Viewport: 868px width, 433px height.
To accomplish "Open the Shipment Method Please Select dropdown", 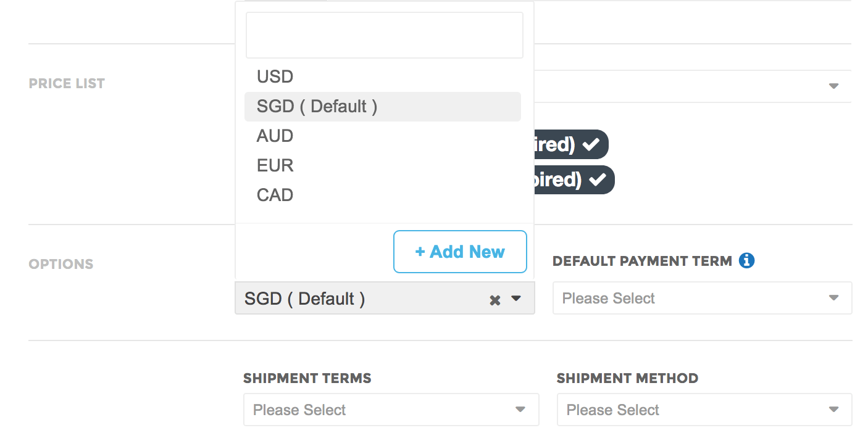I will coord(704,410).
